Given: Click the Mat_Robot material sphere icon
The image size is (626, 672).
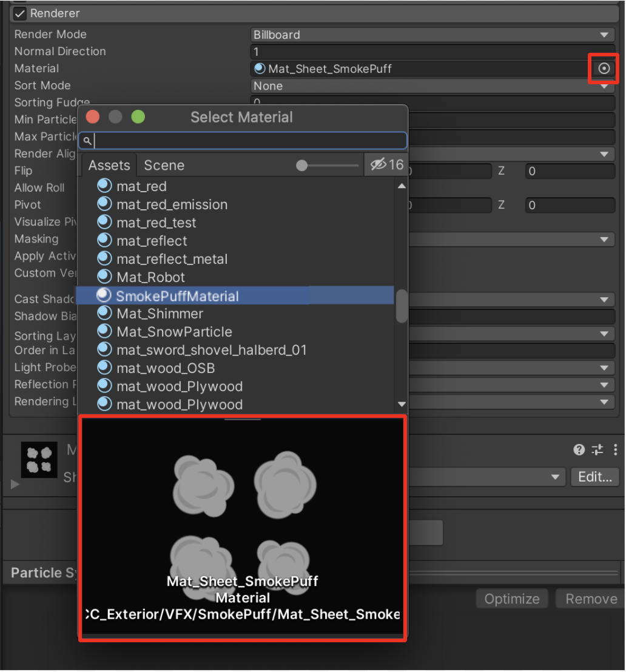Looking at the screenshot, I should (x=105, y=277).
